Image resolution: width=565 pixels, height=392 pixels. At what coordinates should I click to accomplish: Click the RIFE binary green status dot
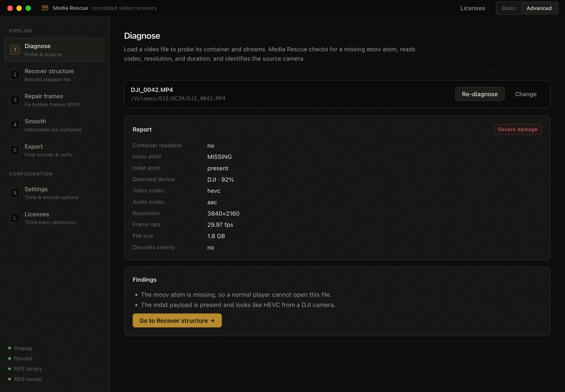[x=10, y=369]
